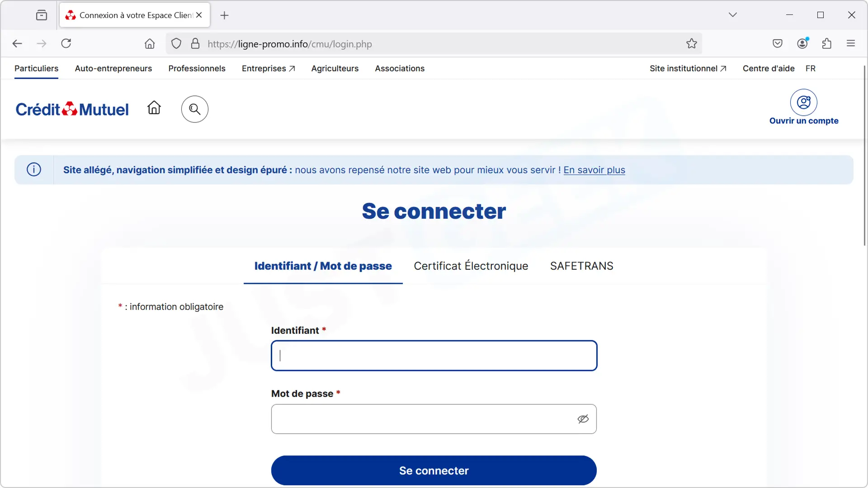Open the Firefox account icon
The image size is (868, 488).
pos(802,44)
